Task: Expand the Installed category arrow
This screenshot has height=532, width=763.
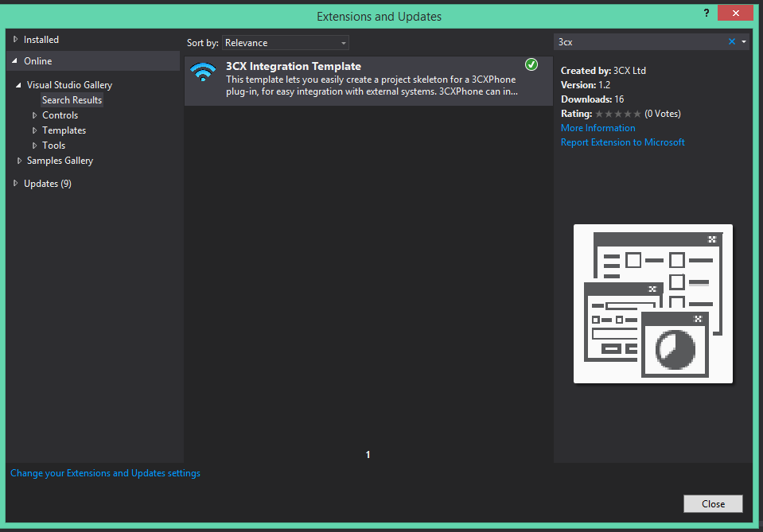Action: click(x=16, y=40)
